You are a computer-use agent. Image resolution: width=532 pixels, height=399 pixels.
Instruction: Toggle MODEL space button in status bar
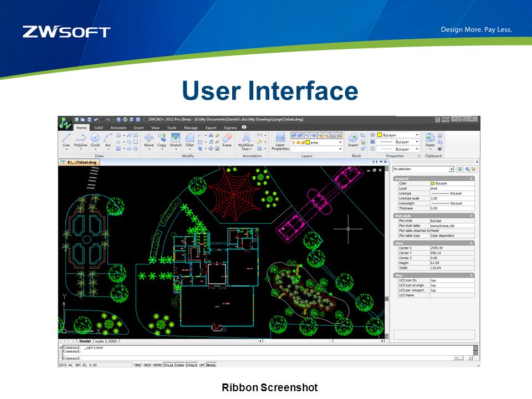click(211, 365)
